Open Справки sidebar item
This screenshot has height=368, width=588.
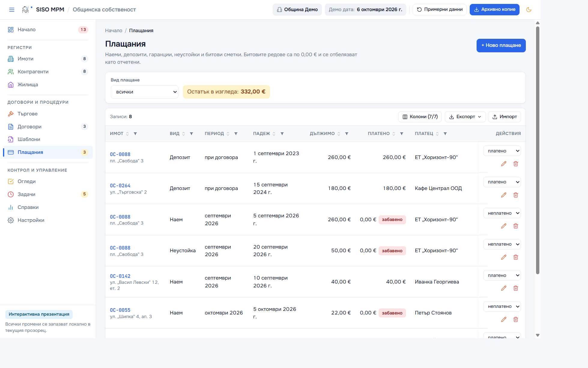(48, 207)
